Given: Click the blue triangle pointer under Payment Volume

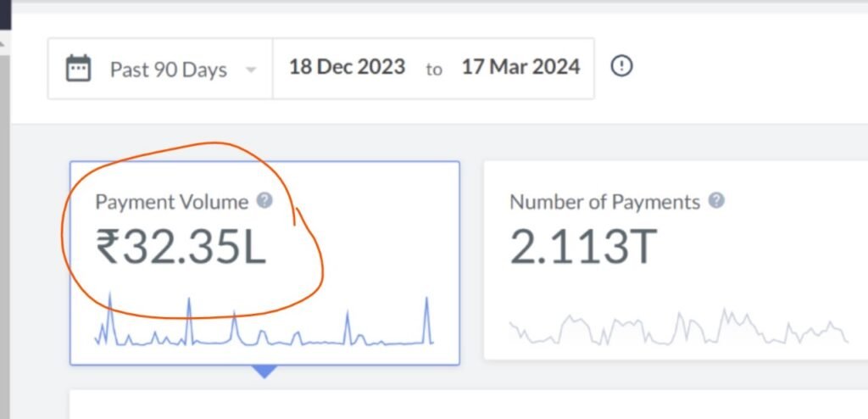Looking at the screenshot, I should tap(264, 372).
